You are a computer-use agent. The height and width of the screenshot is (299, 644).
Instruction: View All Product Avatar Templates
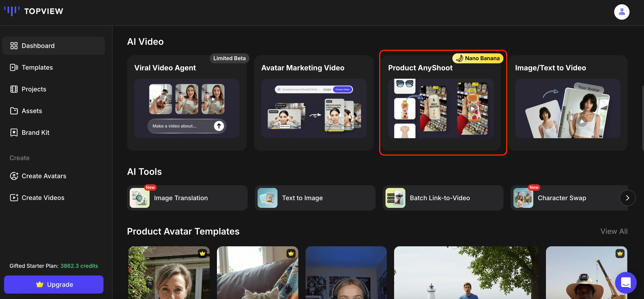tap(614, 231)
